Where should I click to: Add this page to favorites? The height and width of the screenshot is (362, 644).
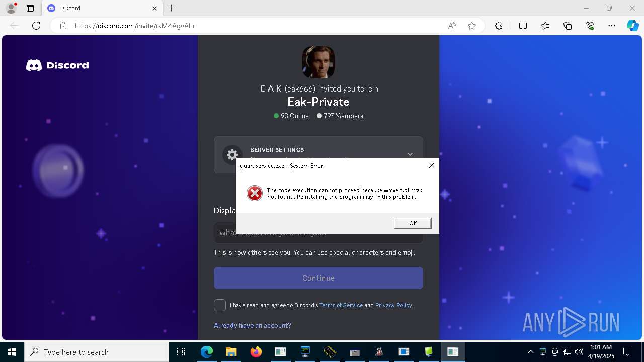click(x=472, y=26)
